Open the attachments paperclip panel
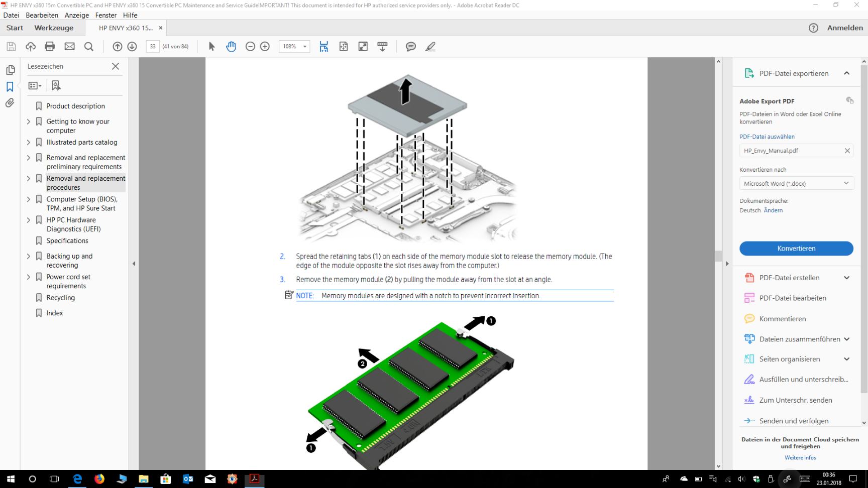The height and width of the screenshot is (488, 868). tap(10, 103)
